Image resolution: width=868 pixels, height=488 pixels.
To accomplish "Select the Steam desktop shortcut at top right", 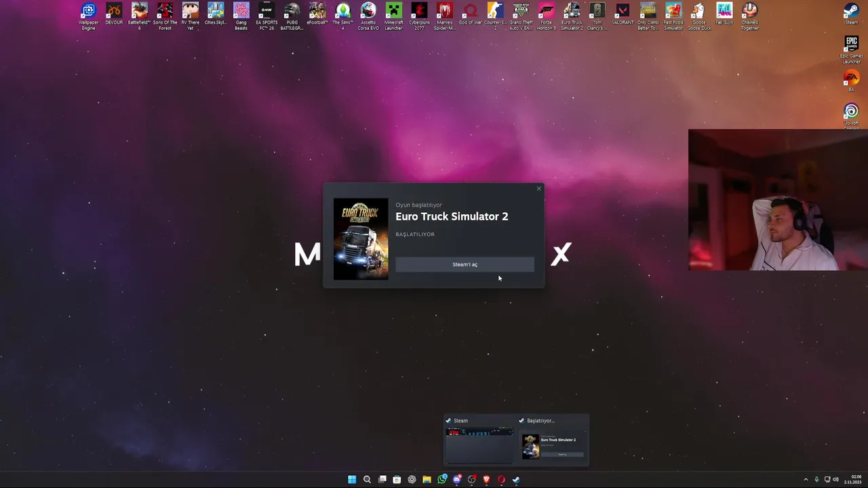I will [x=851, y=15].
